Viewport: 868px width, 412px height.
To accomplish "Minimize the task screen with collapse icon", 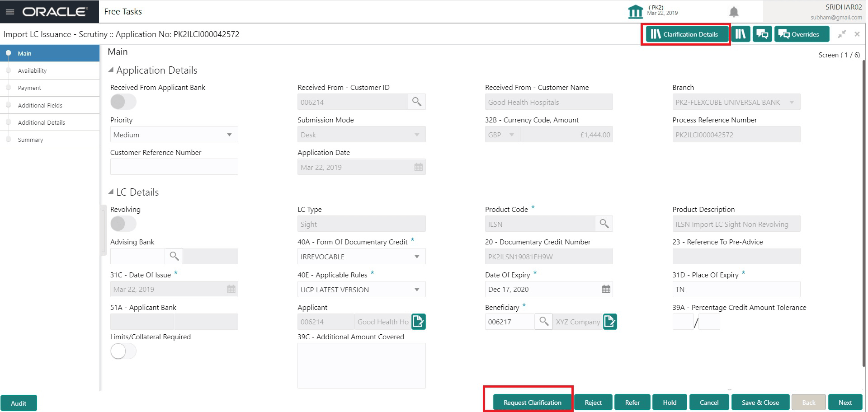I will [x=842, y=34].
